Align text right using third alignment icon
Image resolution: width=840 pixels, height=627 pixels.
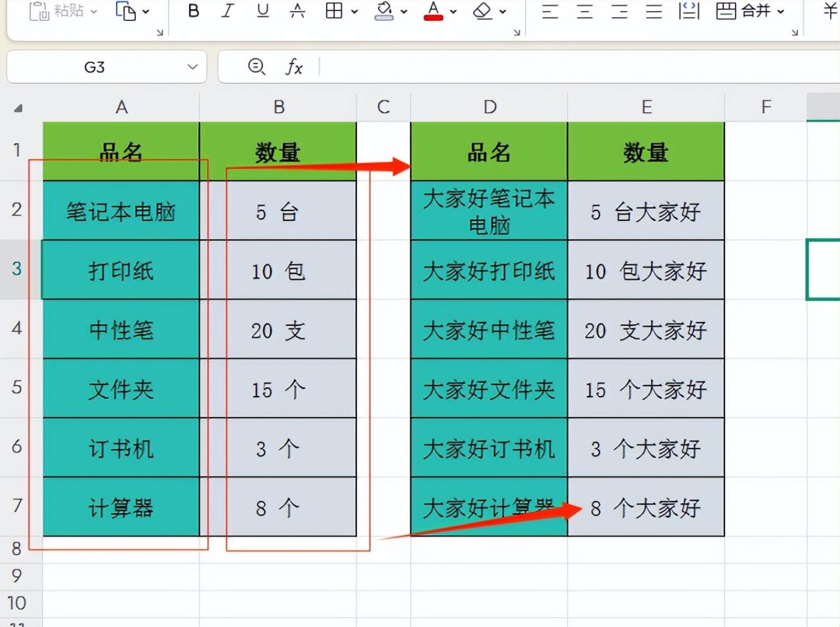(619, 10)
